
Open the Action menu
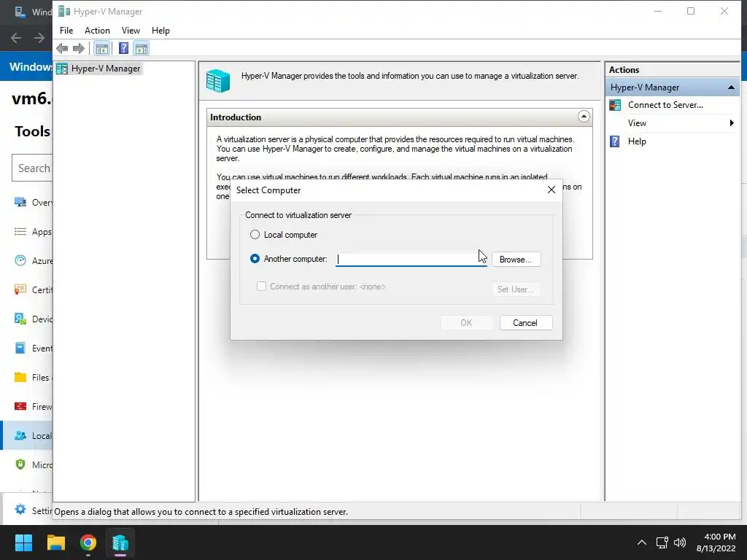point(97,31)
